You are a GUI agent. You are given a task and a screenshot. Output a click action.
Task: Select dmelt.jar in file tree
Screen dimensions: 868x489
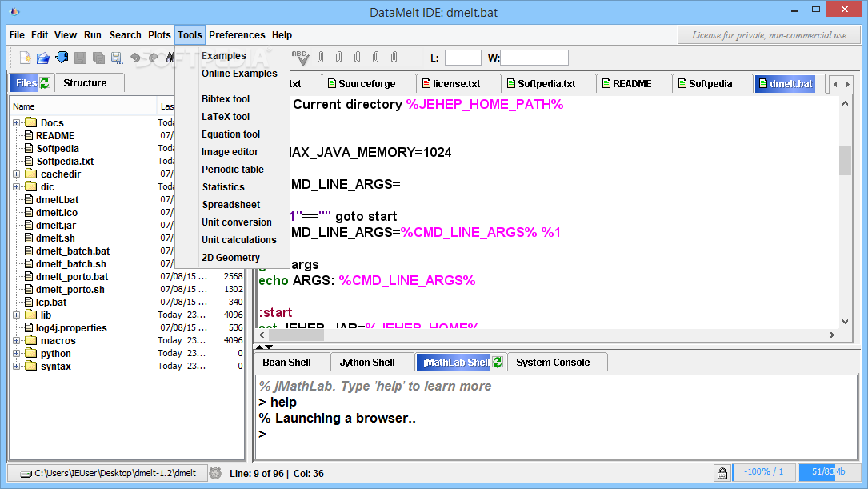(x=56, y=226)
